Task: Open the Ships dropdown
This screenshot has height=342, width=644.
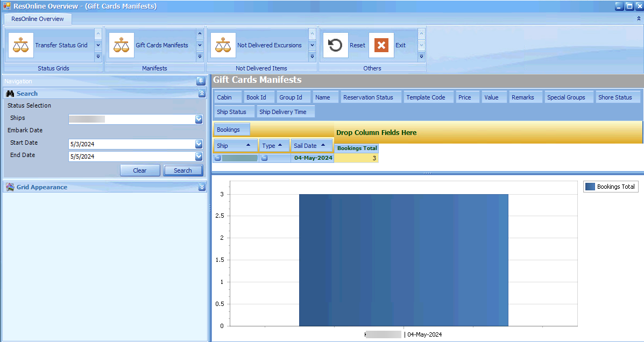Action: coord(199,119)
